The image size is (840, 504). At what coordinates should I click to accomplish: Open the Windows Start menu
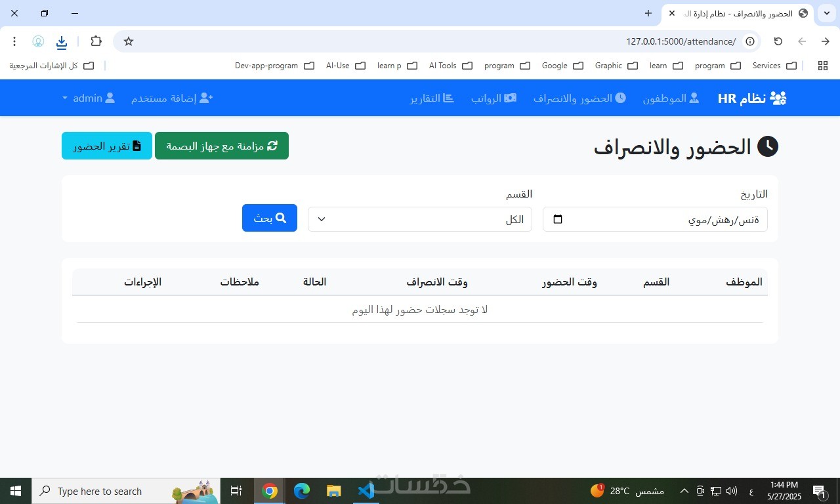(x=16, y=491)
